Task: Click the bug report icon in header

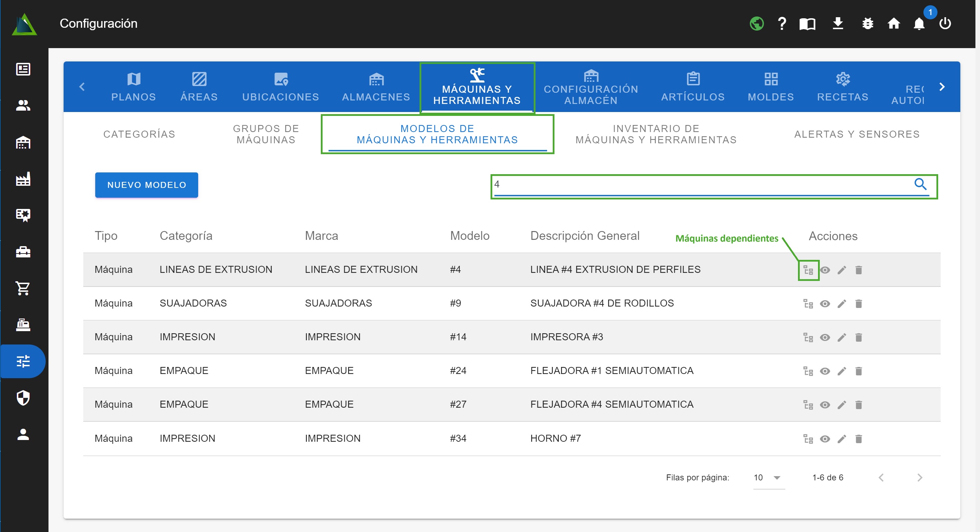Action: point(868,24)
